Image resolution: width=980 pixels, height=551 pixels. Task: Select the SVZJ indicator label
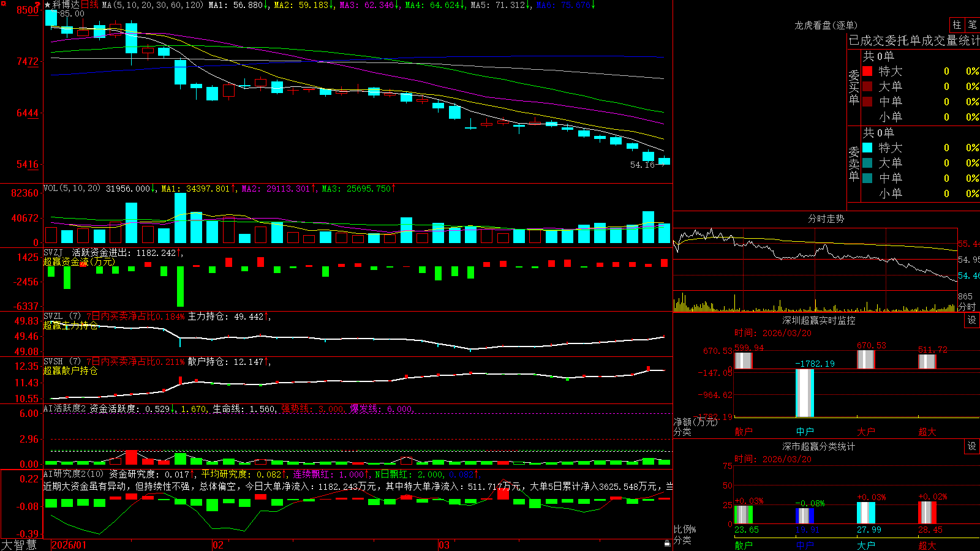point(53,252)
